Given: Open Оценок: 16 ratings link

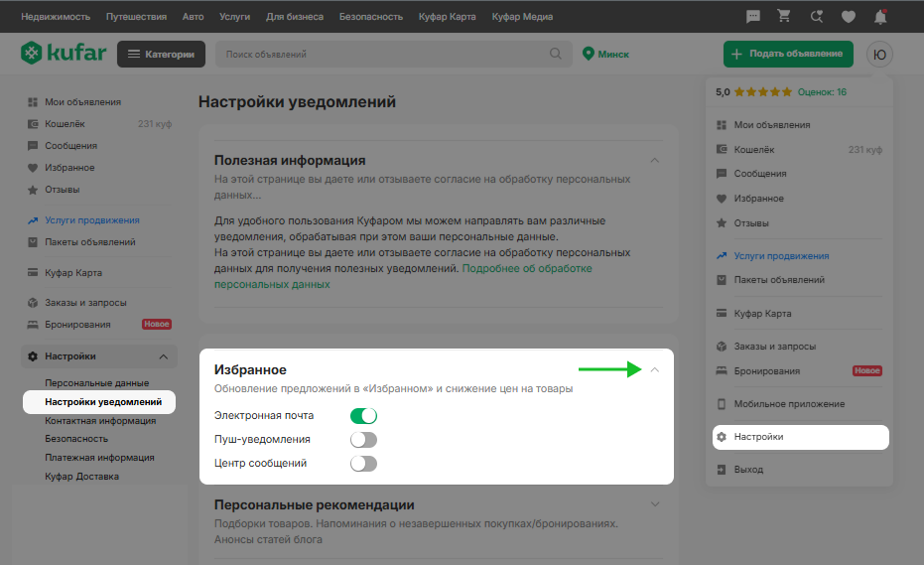Looking at the screenshot, I should tap(822, 92).
